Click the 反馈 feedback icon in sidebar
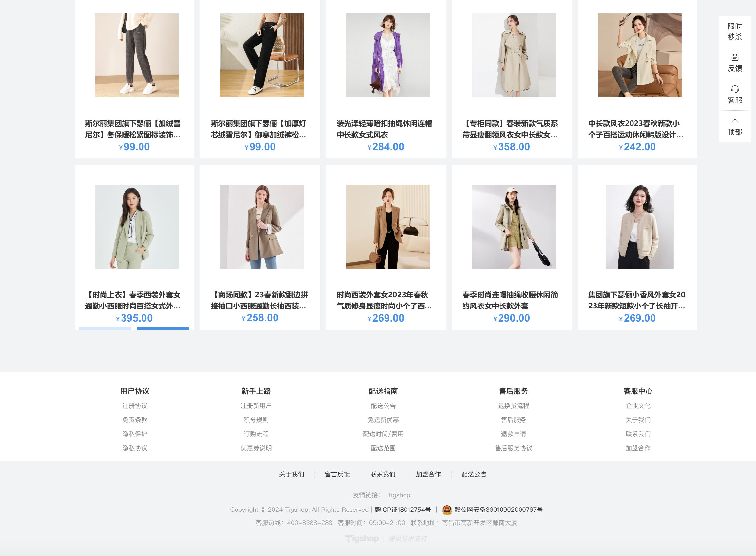This screenshot has height=556, width=756. point(735,58)
